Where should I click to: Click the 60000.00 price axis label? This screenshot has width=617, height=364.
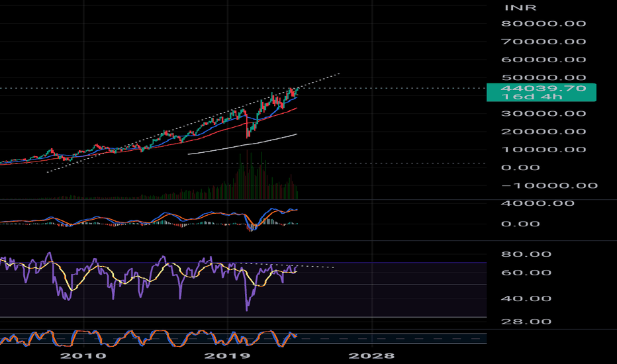[544, 60]
